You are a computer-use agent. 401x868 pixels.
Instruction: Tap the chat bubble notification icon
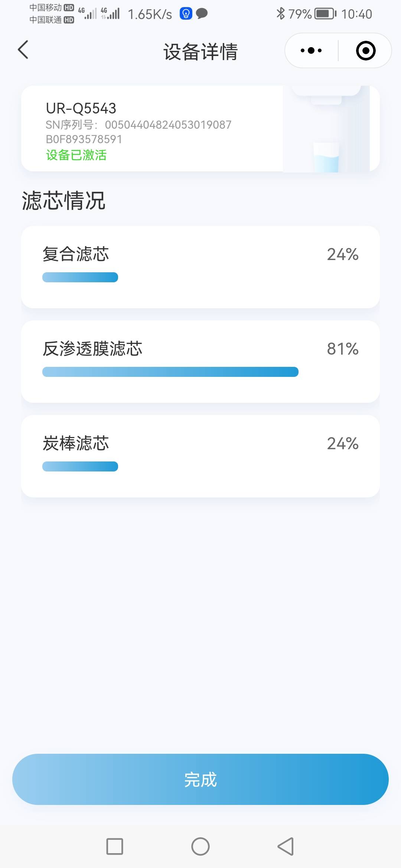(202, 14)
